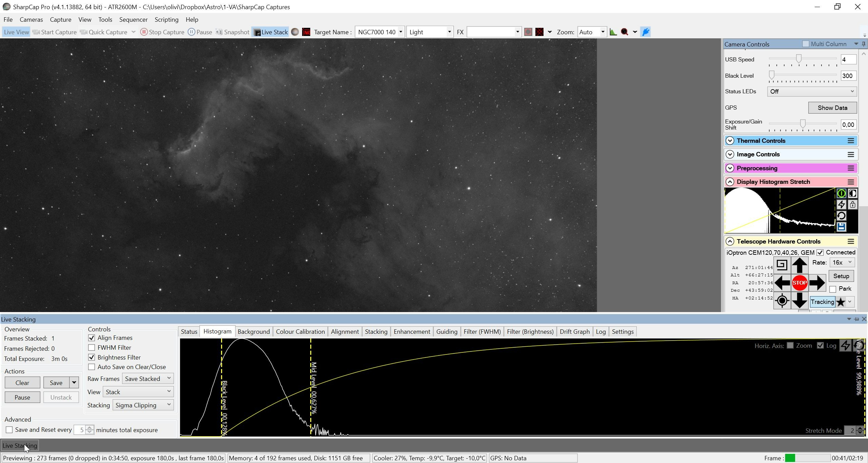
Task: Open the Sequencer menu
Action: pos(133,20)
